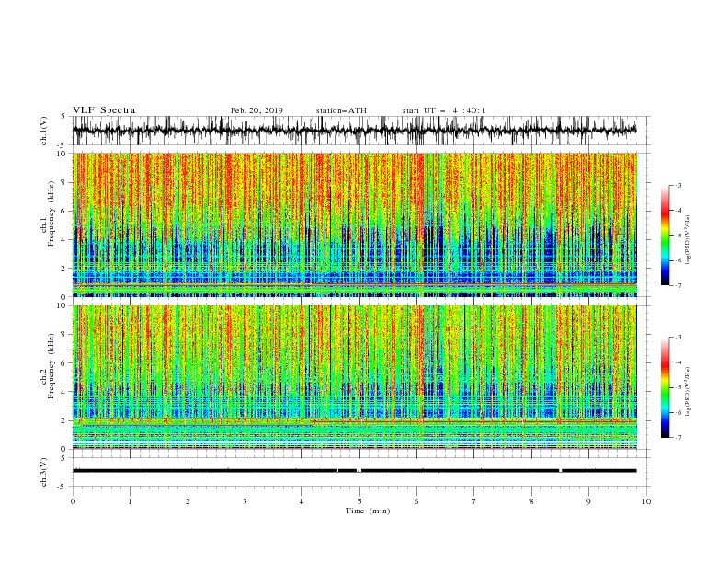Click the ch.3 black signal bar

(x=355, y=471)
